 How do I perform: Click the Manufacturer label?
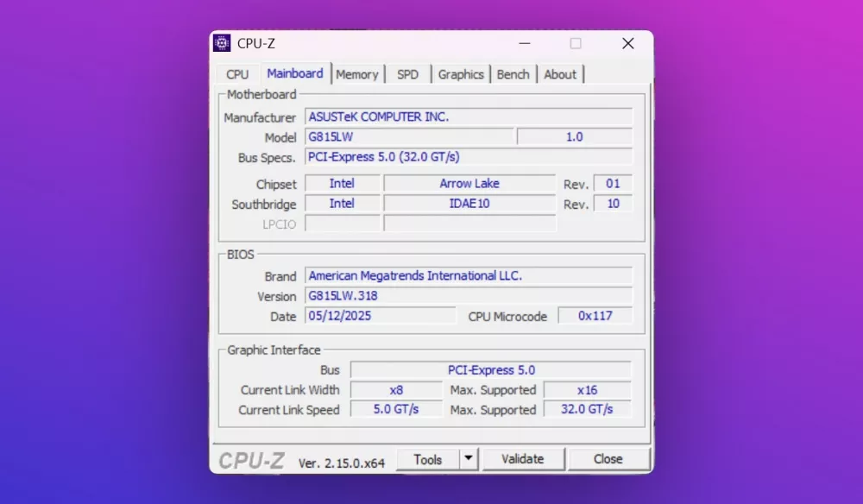coord(260,117)
